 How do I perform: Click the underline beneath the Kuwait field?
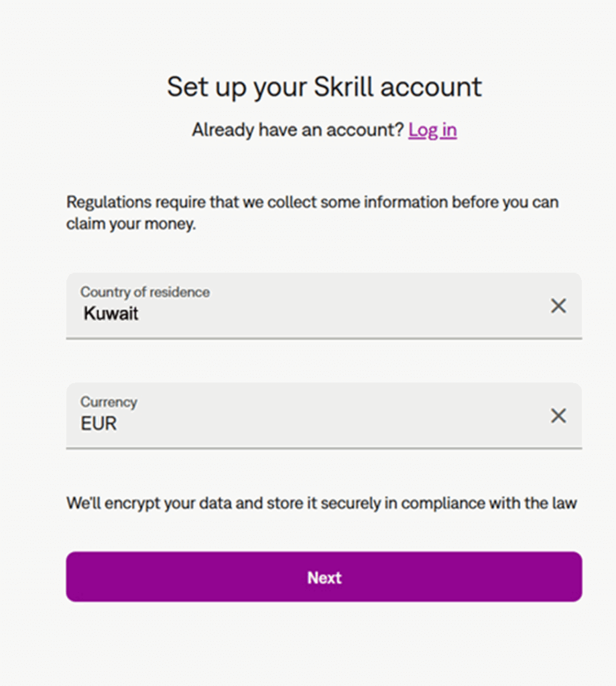point(324,338)
